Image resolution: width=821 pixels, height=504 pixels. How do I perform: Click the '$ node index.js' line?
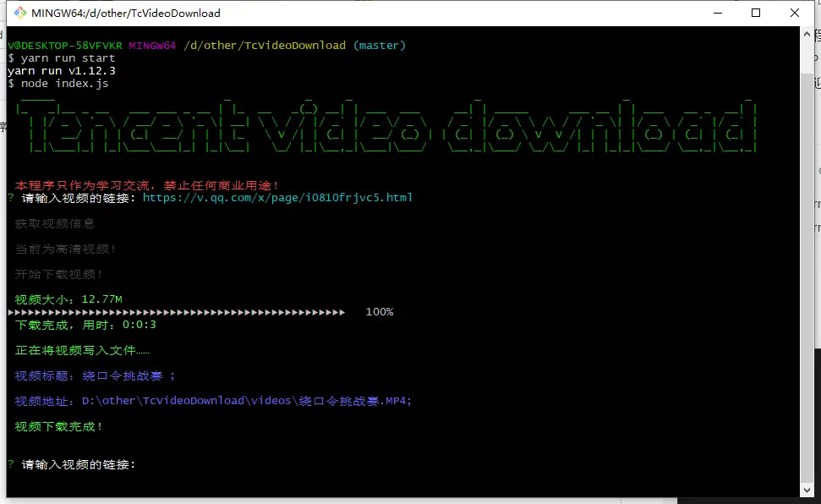pyautogui.click(x=58, y=84)
